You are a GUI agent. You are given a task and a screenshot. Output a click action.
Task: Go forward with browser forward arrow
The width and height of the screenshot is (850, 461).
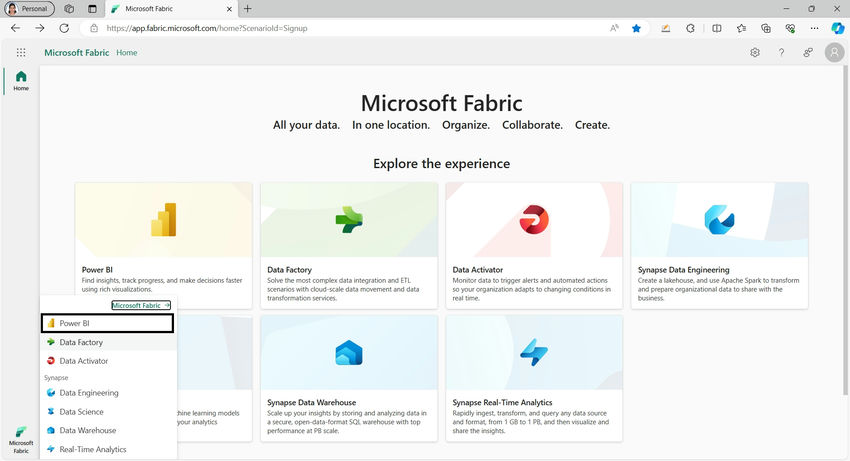40,28
